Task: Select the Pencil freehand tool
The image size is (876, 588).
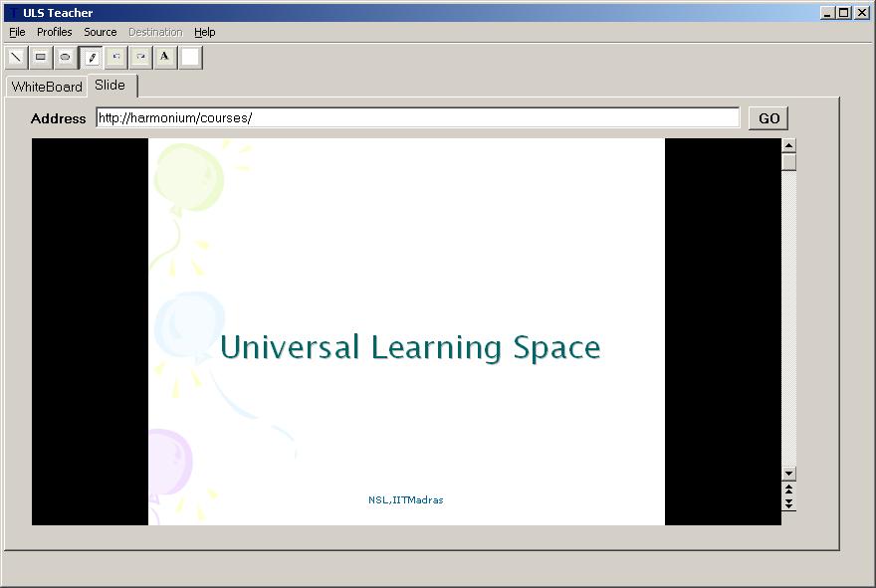Action: (x=92, y=58)
